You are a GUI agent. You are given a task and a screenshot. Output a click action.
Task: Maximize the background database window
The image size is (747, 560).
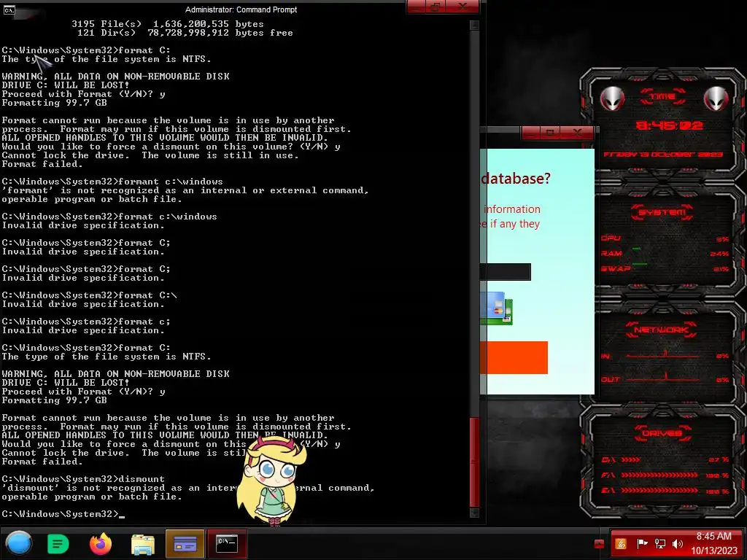click(x=550, y=133)
